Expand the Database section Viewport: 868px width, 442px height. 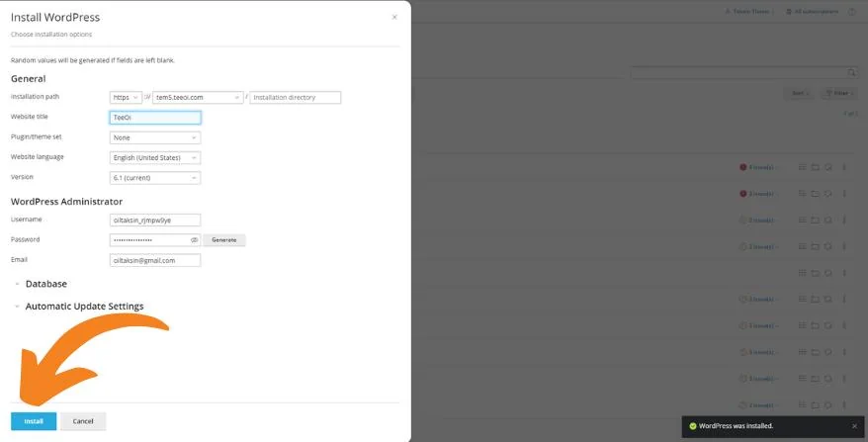(45, 284)
